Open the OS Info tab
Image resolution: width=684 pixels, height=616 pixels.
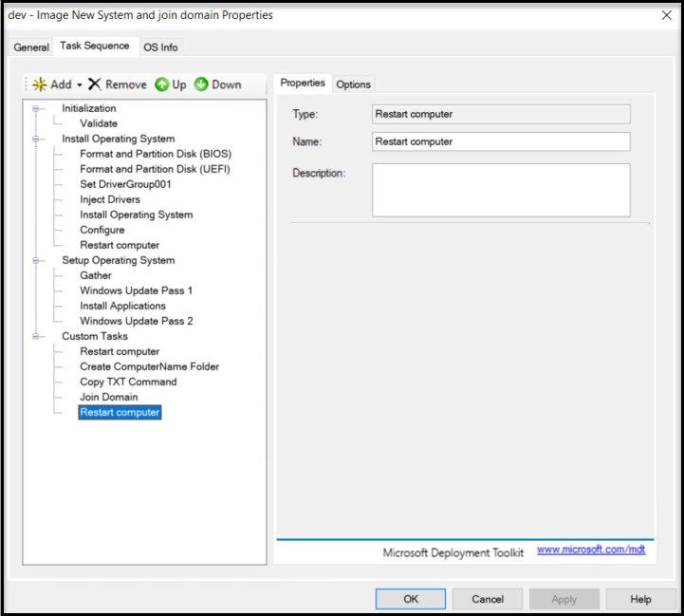(x=160, y=47)
